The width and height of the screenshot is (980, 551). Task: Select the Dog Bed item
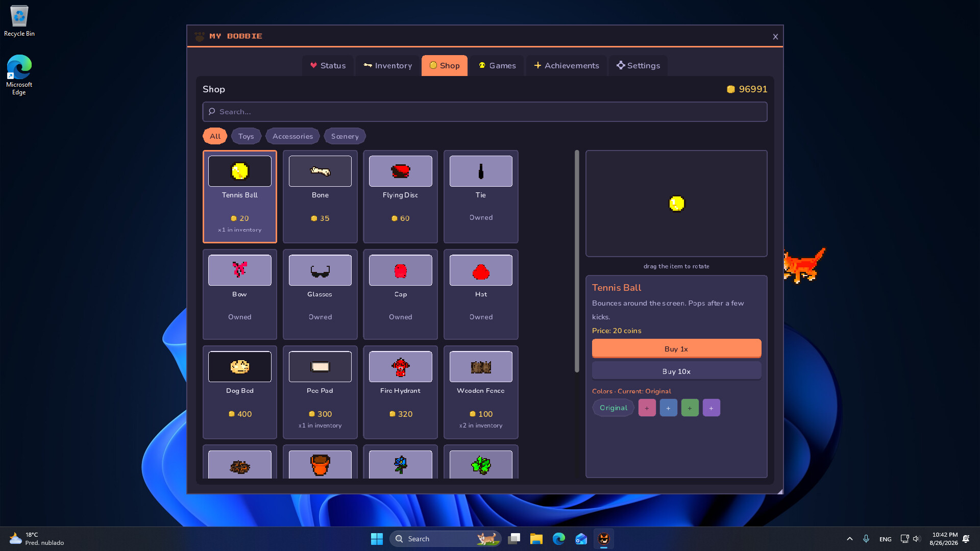coord(240,392)
